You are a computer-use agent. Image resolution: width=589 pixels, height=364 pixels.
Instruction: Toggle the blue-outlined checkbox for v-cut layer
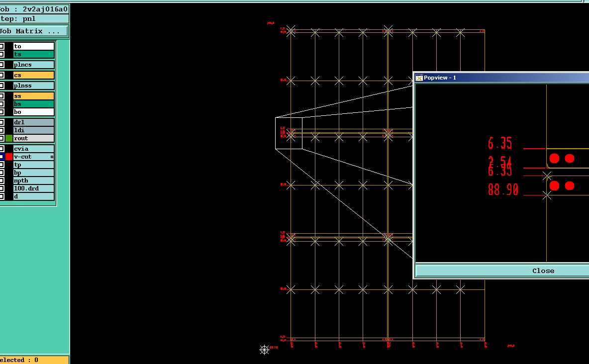1,157
